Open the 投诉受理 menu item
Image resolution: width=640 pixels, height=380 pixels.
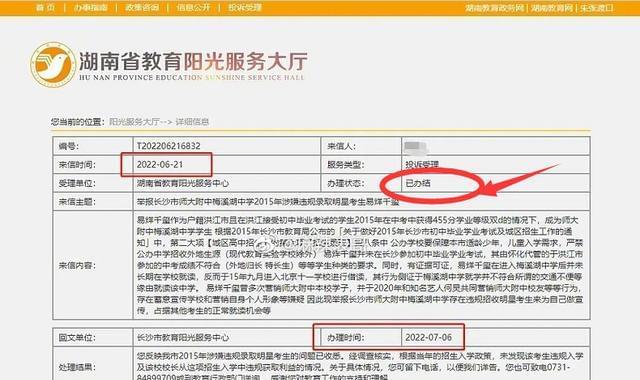coord(245,7)
